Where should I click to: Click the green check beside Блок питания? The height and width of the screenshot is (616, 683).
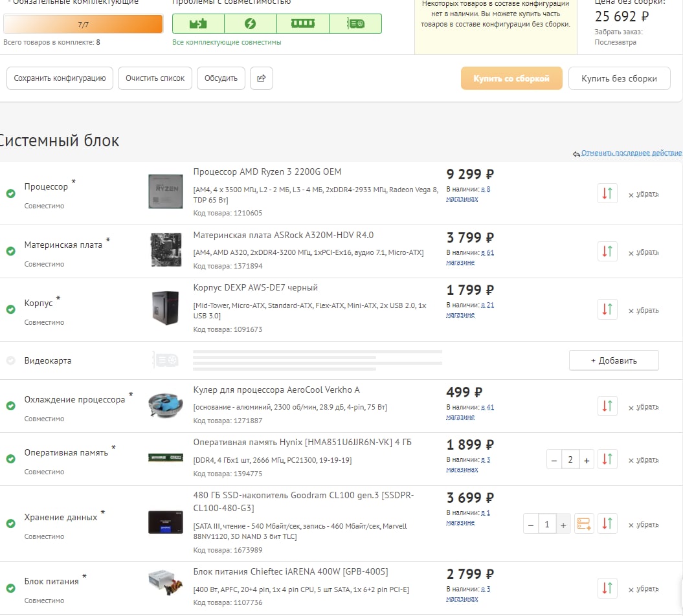11,588
